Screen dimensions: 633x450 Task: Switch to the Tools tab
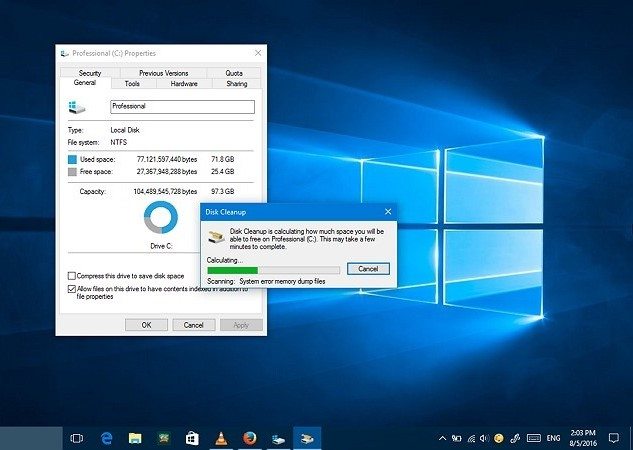coord(132,84)
